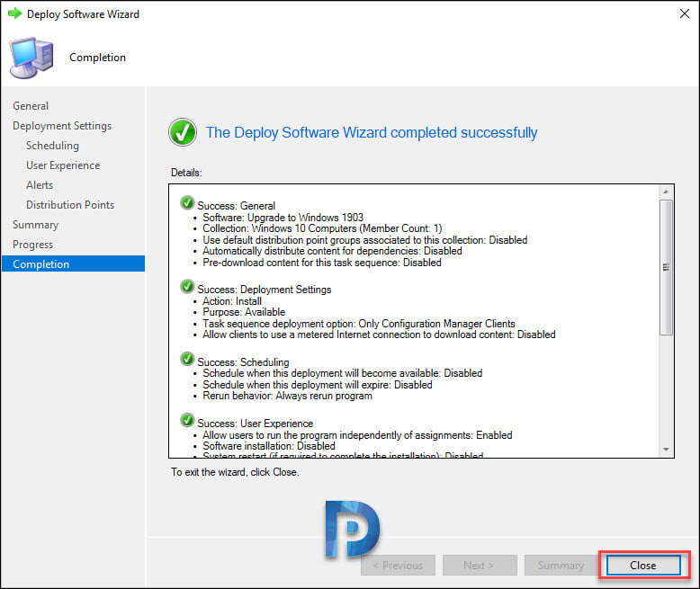The width and height of the screenshot is (700, 589).
Task: Click the large green success checkmark icon
Action: pos(183,132)
